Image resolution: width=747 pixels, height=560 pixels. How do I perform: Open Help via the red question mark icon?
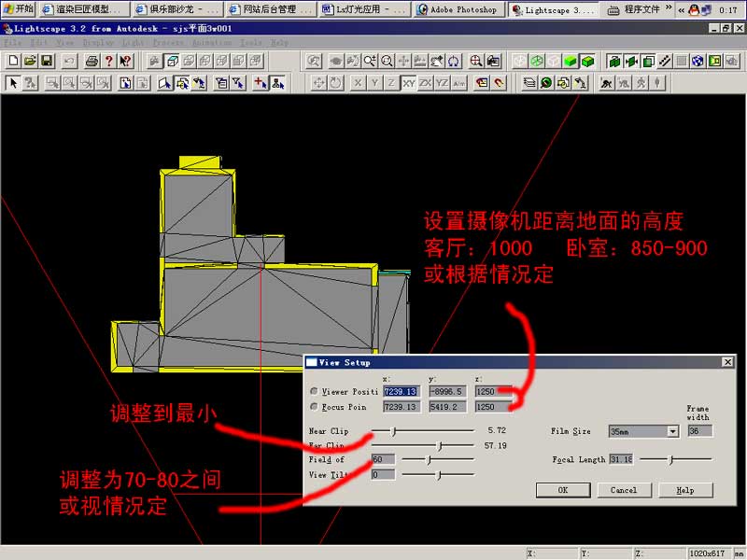coord(108,61)
